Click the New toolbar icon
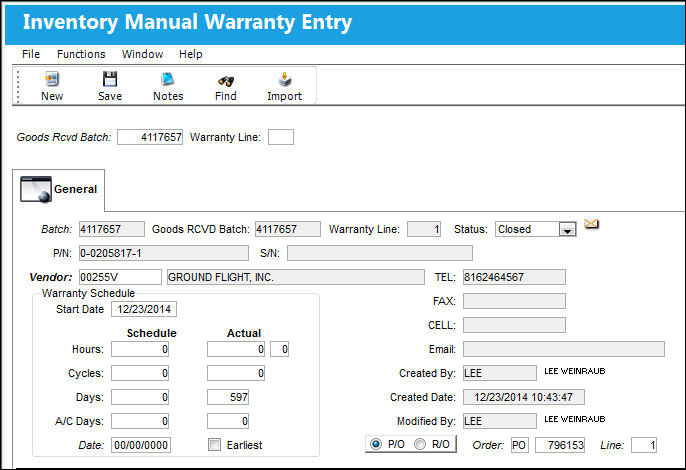686x470 pixels. [x=52, y=79]
